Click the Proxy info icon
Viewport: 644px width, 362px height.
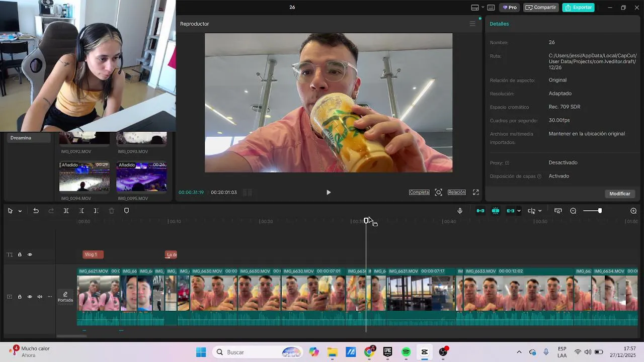coord(507,163)
